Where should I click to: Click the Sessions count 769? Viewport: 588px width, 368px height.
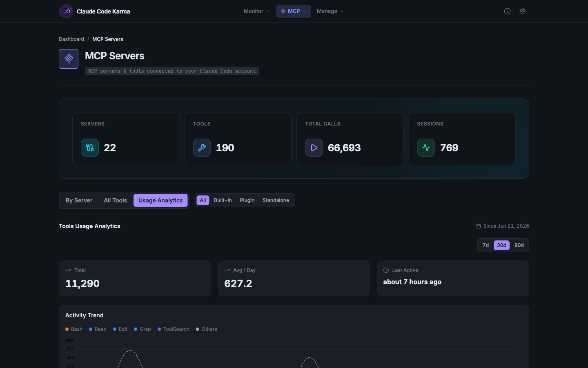point(449,148)
